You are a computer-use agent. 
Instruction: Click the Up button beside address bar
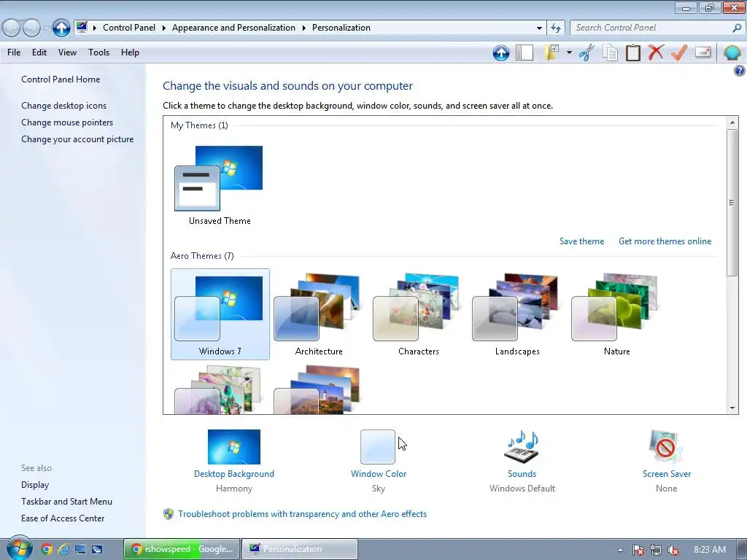[61, 28]
